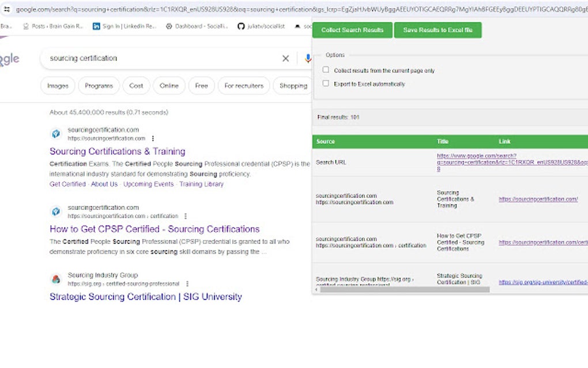Open the Dashboard - Sociall bookmark
The width and height of the screenshot is (588, 368).
pyautogui.click(x=197, y=26)
